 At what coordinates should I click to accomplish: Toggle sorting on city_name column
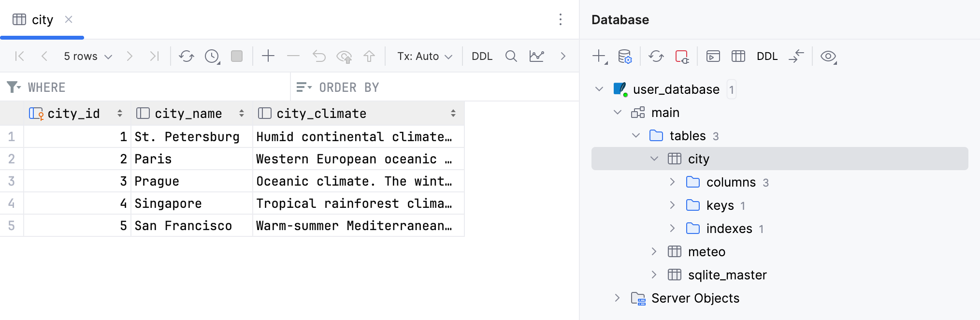point(241,114)
